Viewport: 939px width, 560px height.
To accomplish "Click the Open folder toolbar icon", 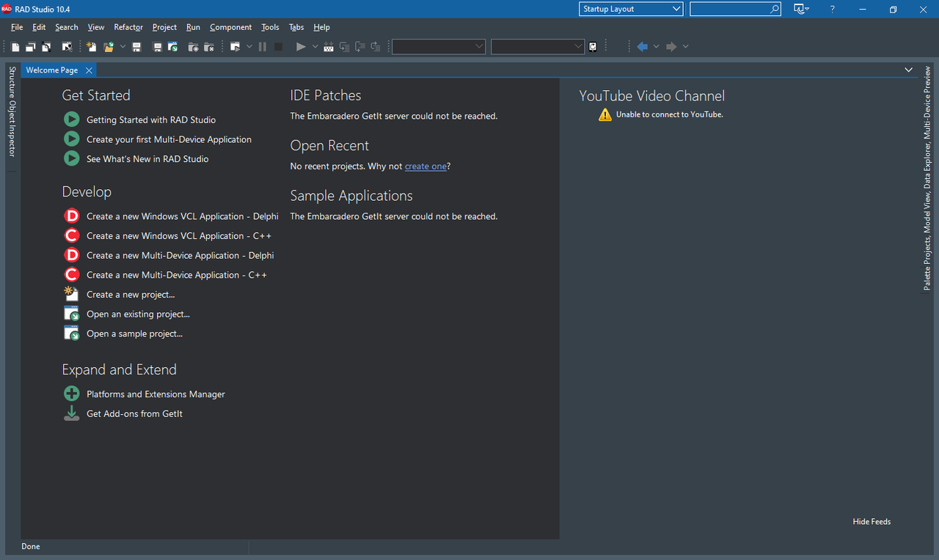I will point(109,47).
